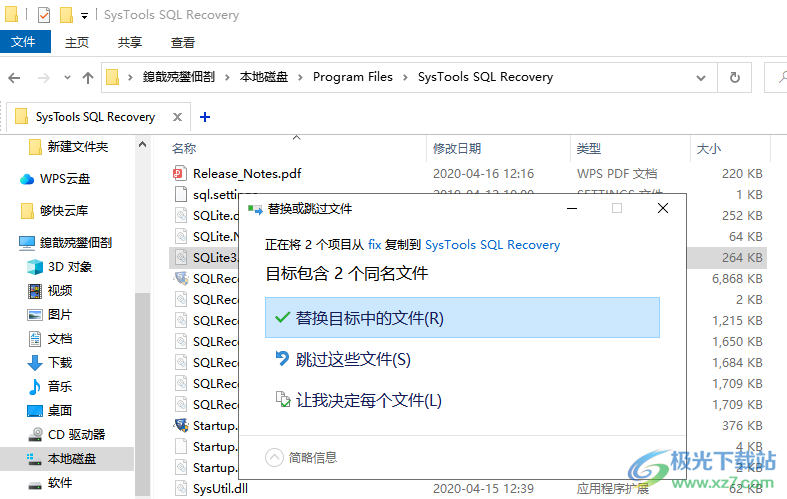Click the SysUtil.dll file icon

pyautogui.click(x=181, y=488)
